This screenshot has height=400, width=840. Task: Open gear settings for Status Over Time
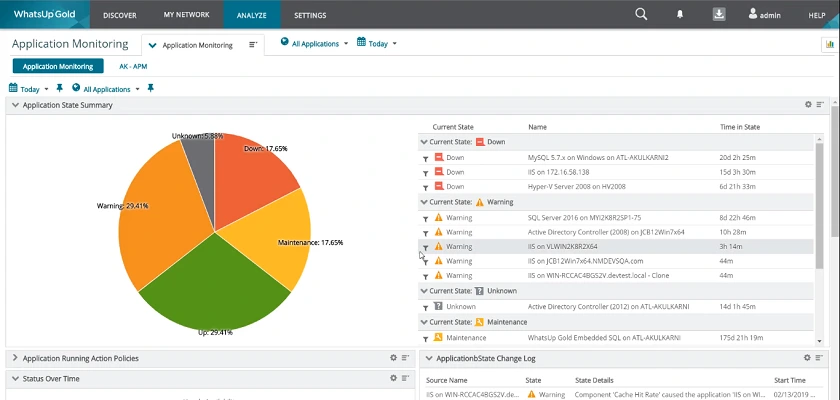[393, 378]
